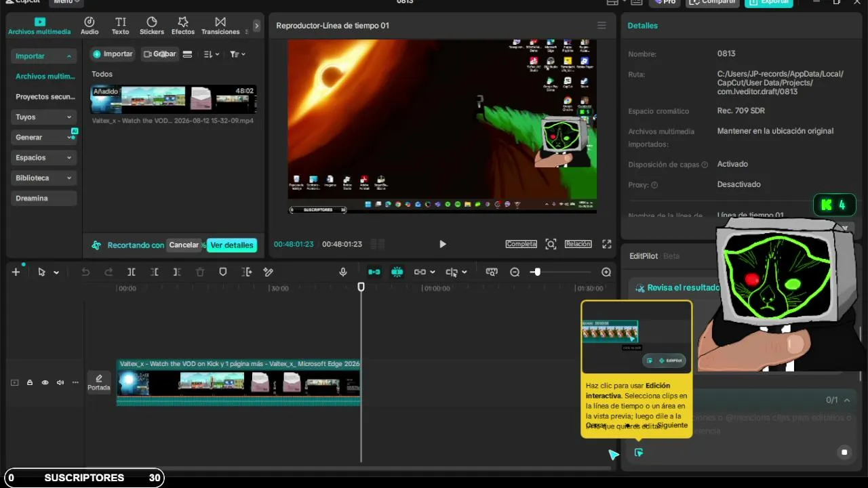
Task: Play the preview video
Action: (443, 244)
